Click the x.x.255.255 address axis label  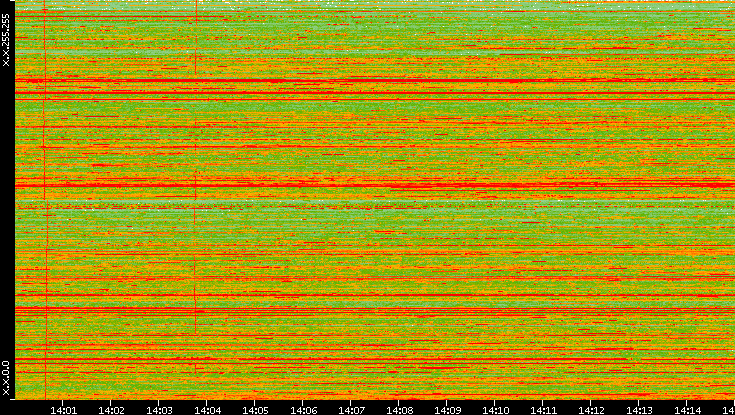tap(6, 40)
